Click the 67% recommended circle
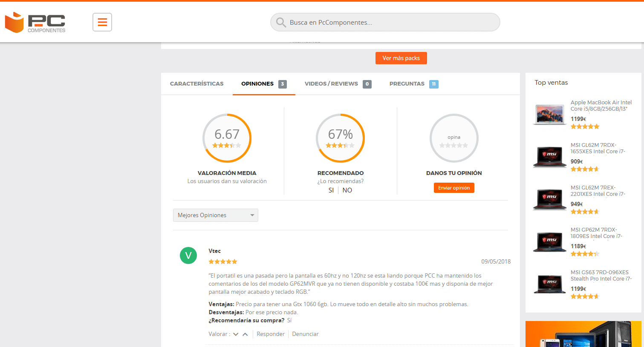 340,138
